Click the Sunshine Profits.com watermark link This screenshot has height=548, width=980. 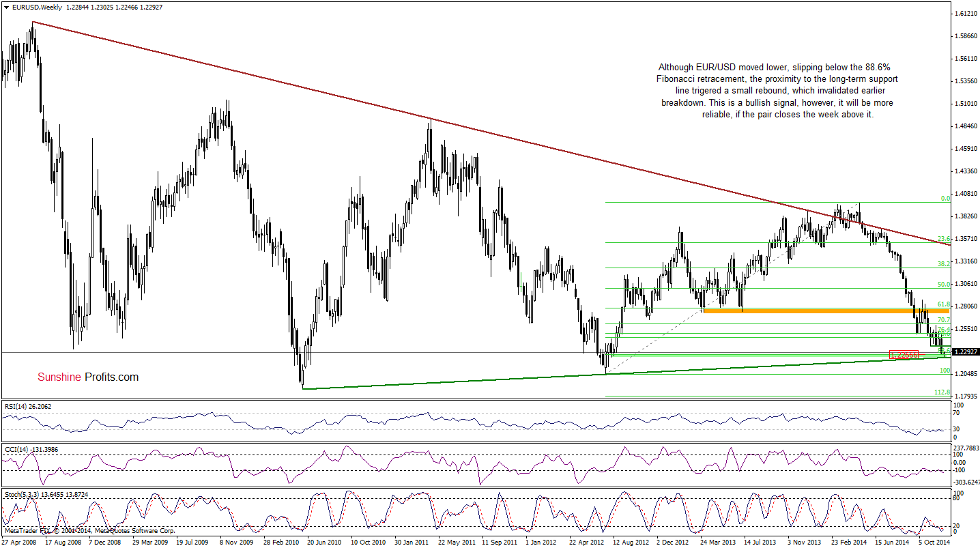pyautogui.click(x=88, y=377)
